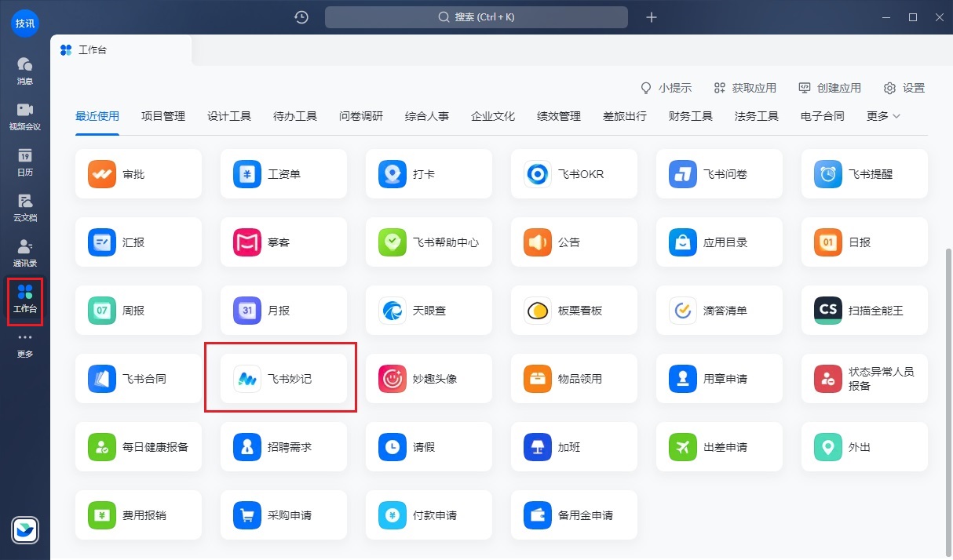Viewport: 953px width, 560px height.
Task: Open 设置 workspace settings
Action: (x=903, y=88)
